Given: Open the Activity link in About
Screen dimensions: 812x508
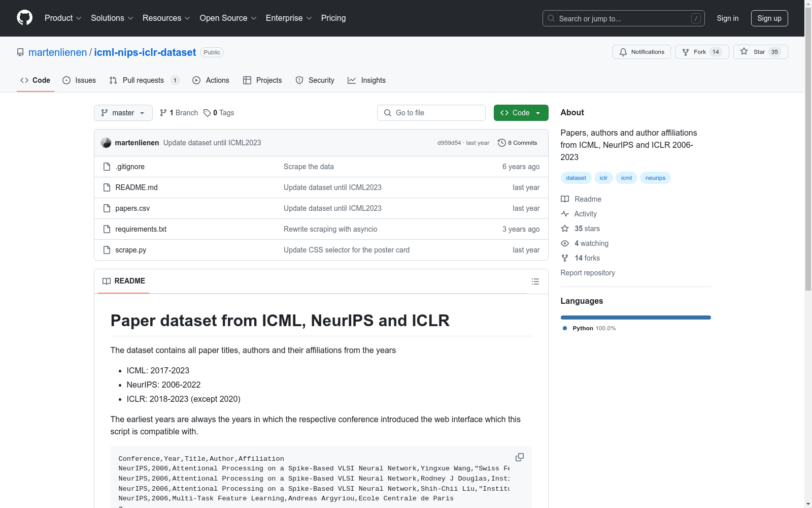Looking at the screenshot, I should [x=579, y=214].
